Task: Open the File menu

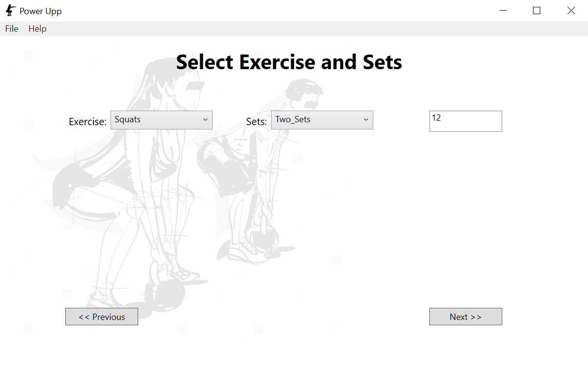Action: pyautogui.click(x=11, y=29)
